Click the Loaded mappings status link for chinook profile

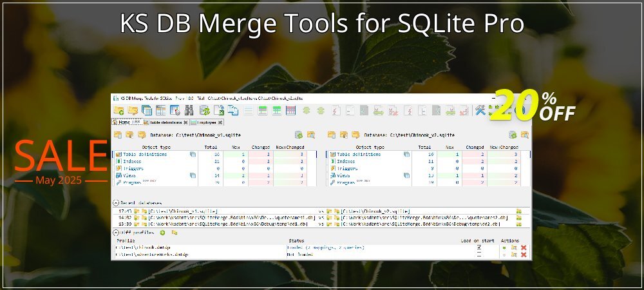(x=326, y=247)
